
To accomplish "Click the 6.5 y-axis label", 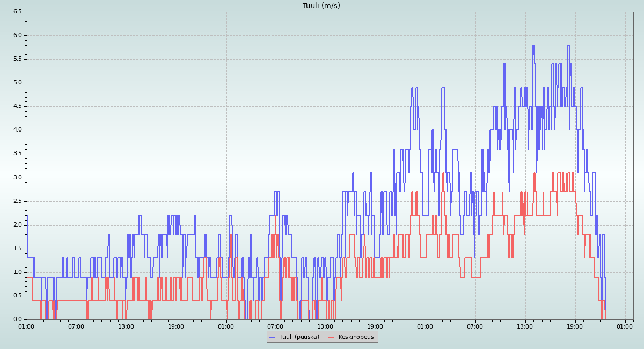I will [x=17, y=12].
